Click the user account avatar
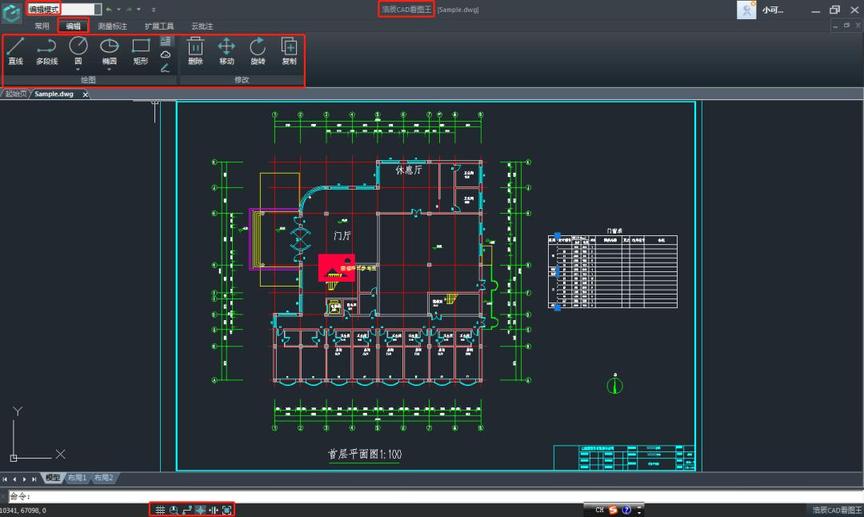 [746, 9]
